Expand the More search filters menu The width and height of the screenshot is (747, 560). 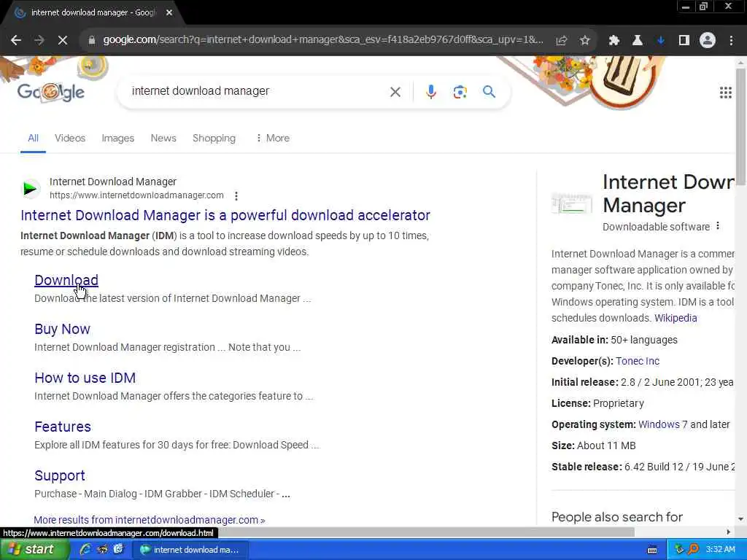coord(273,138)
